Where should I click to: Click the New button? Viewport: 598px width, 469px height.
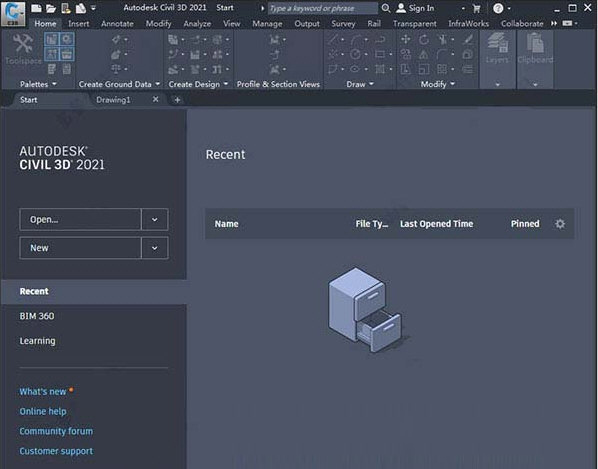(80, 248)
